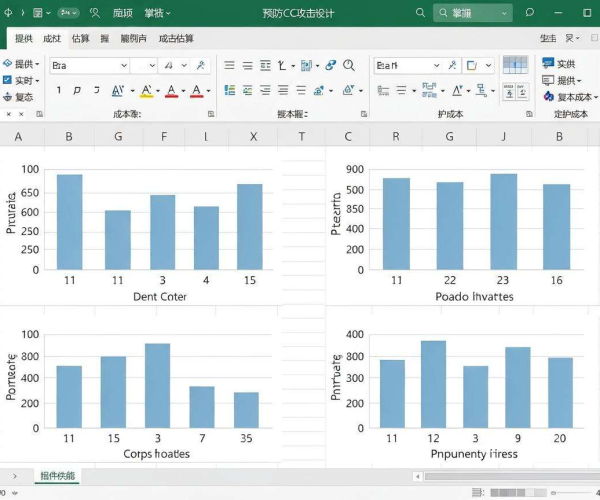600x500 pixels.
Task: Click the yellow-underlined A highlight icon
Action: tap(146, 91)
